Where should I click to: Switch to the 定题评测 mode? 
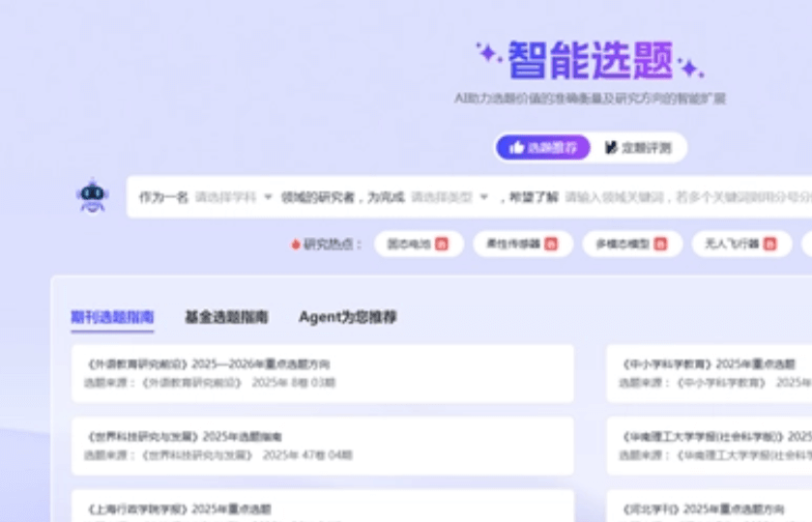[638, 148]
